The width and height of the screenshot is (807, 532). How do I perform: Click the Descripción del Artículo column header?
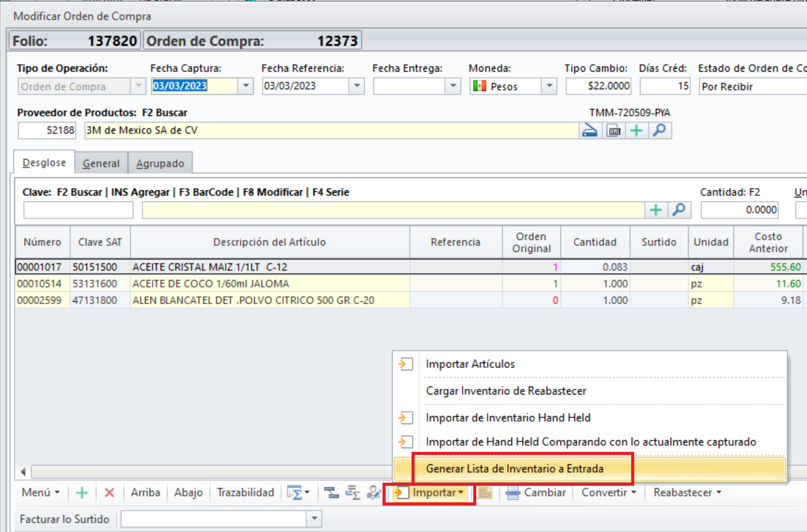point(270,242)
